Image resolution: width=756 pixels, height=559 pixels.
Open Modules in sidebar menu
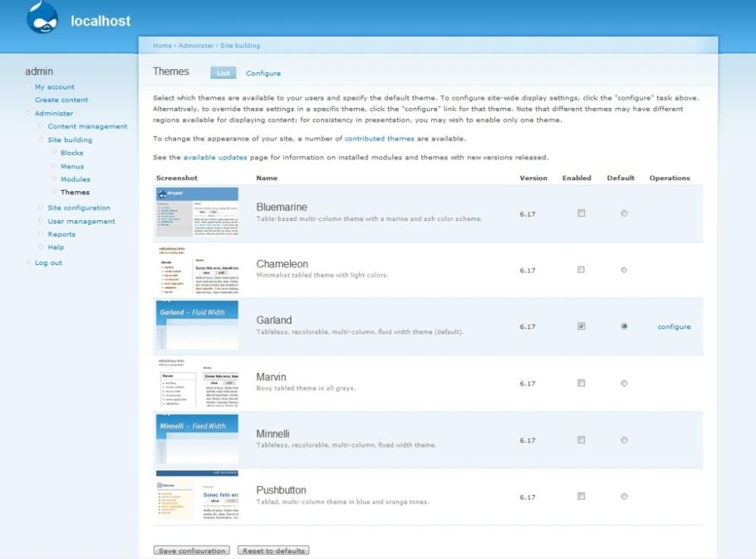click(75, 179)
